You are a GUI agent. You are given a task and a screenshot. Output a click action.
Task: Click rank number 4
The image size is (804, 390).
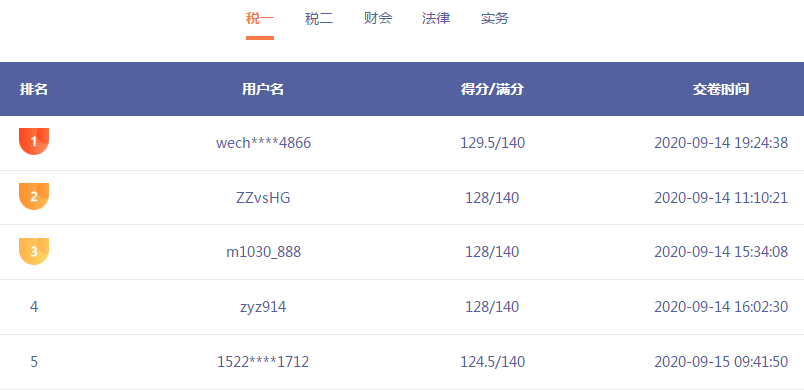pos(34,307)
